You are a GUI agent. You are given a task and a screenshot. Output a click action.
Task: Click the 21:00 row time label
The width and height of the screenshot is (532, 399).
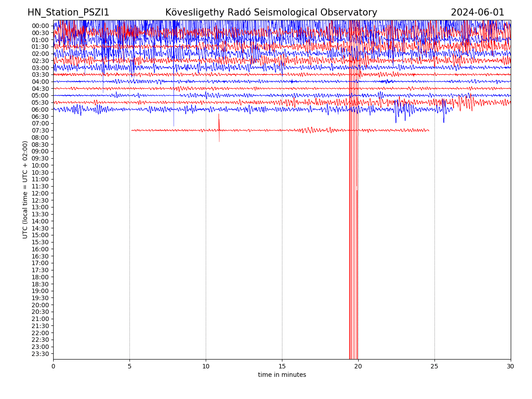[40, 319]
